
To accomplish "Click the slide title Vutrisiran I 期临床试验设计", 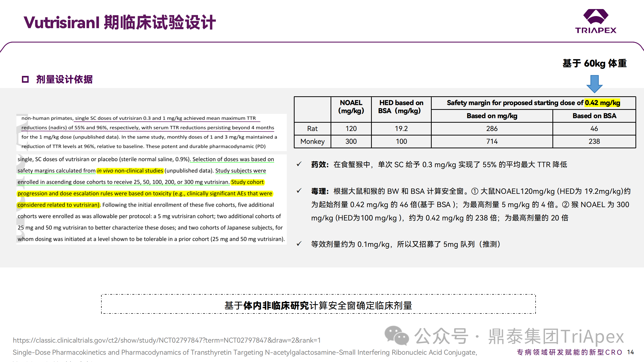I will (x=120, y=23).
